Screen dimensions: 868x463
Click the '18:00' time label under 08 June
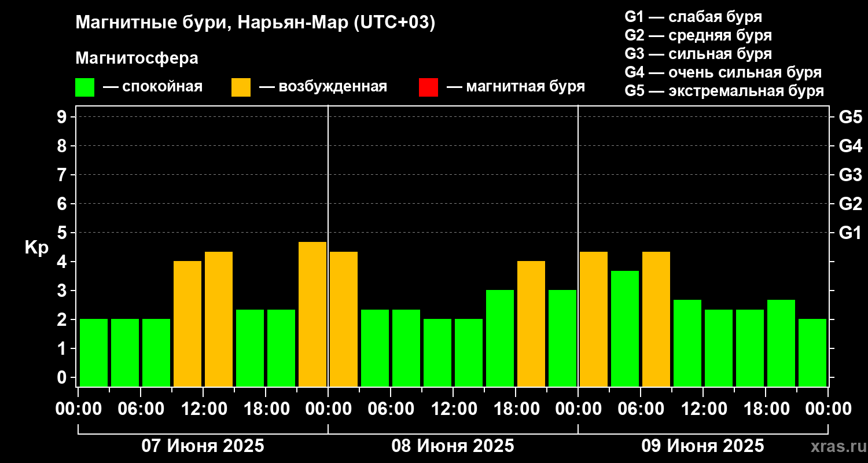(x=516, y=409)
